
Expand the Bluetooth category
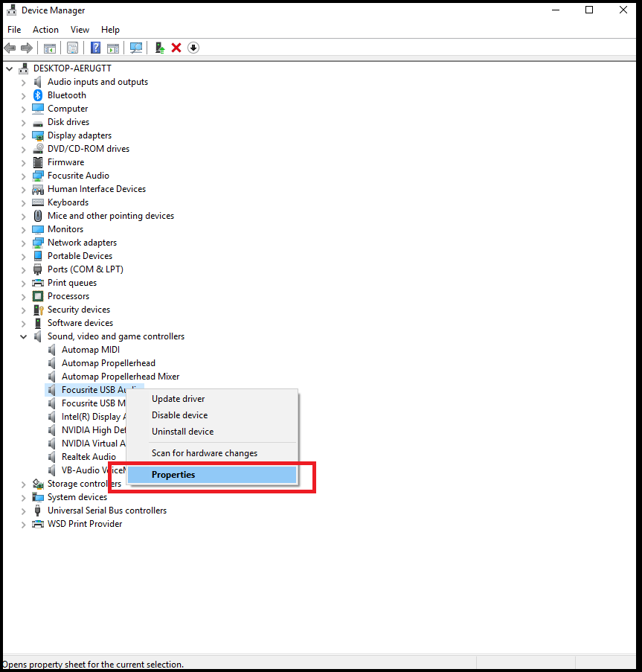point(24,95)
